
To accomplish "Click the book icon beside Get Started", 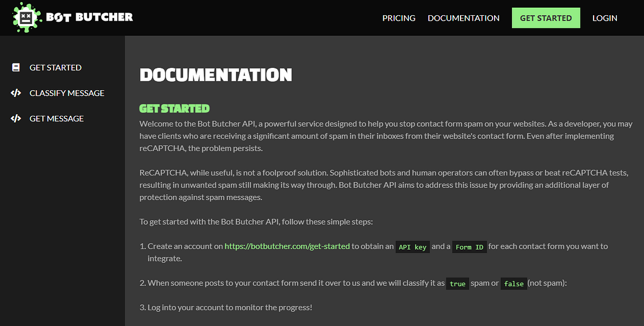I will pos(16,67).
